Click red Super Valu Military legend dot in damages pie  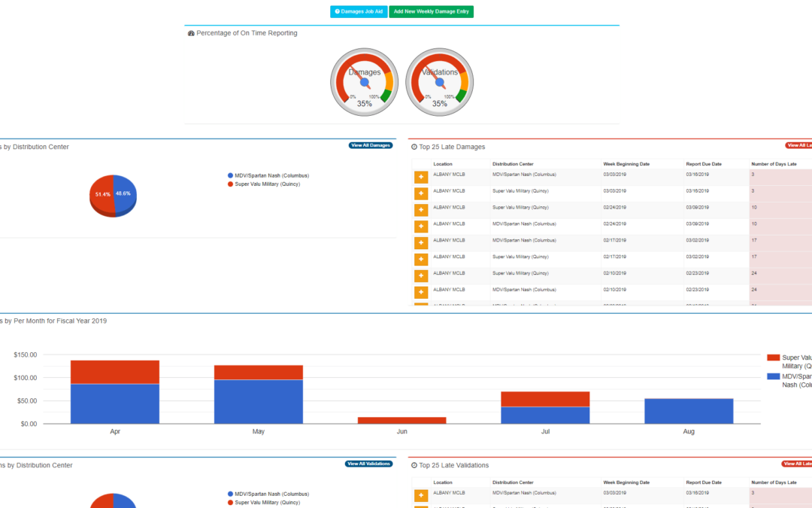click(x=231, y=184)
